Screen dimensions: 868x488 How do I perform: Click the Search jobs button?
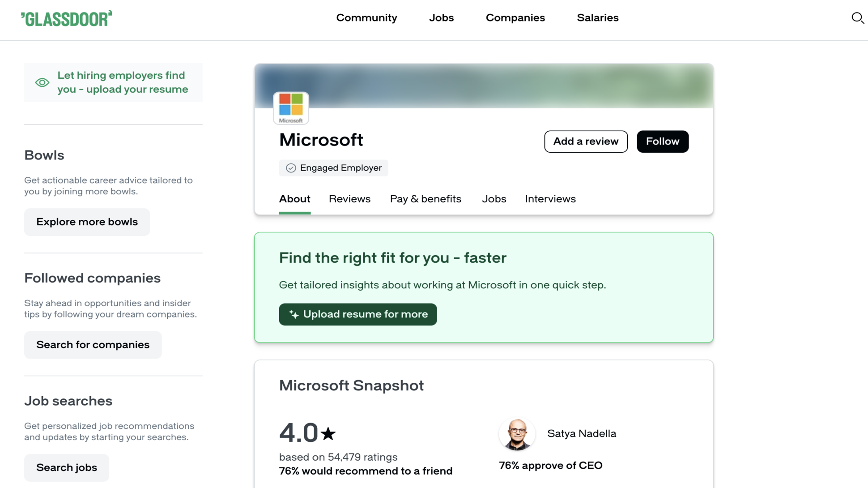pyautogui.click(x=67, y=467)
